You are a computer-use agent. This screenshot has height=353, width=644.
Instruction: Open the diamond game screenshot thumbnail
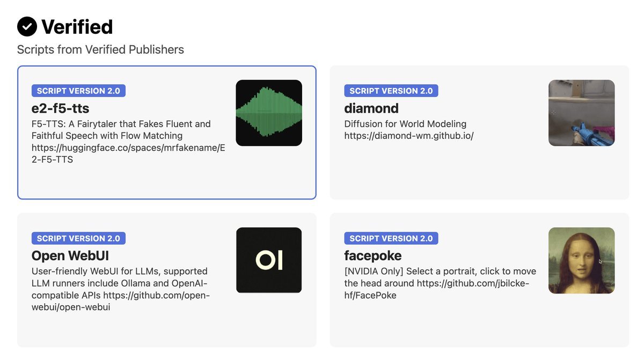coord(581,113)
